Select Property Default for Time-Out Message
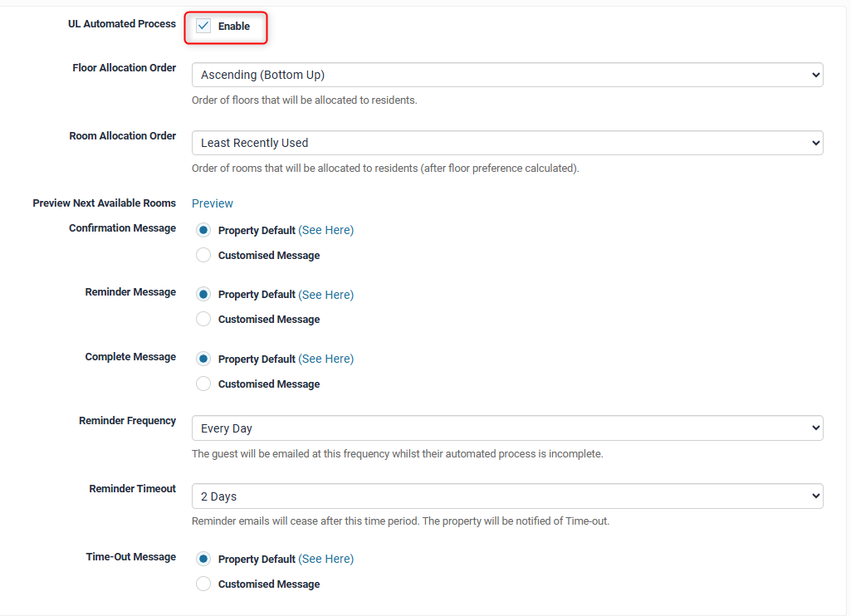The height and width of the screenshot is (616, 851). click(x=203, y=560)
